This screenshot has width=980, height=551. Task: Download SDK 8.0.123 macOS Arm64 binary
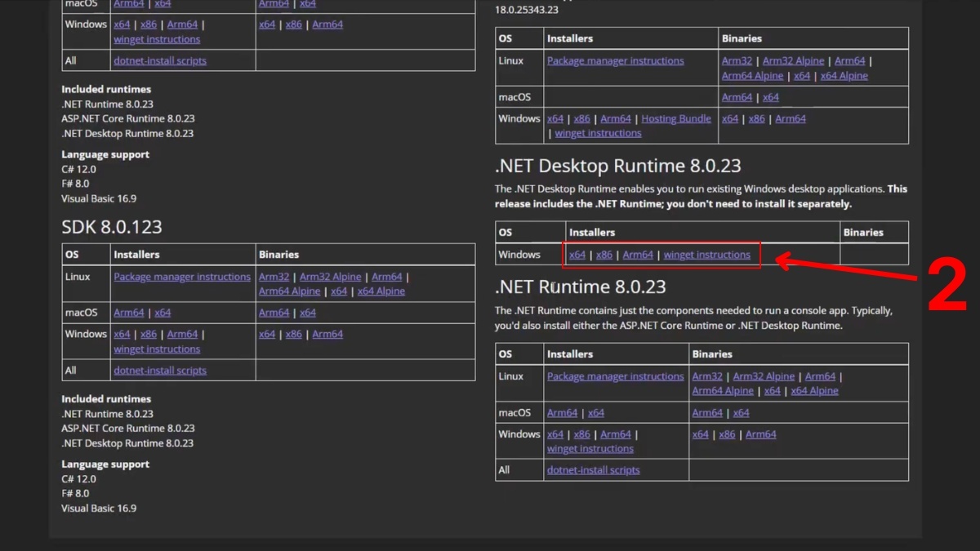pos(274,313)
